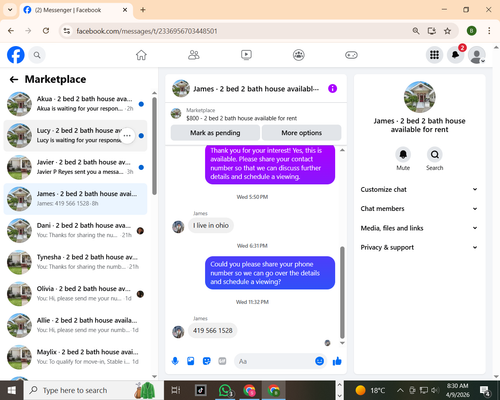Open TikTok from the taskbar
This screenshot has height=400, width=500.
point(201,390)
